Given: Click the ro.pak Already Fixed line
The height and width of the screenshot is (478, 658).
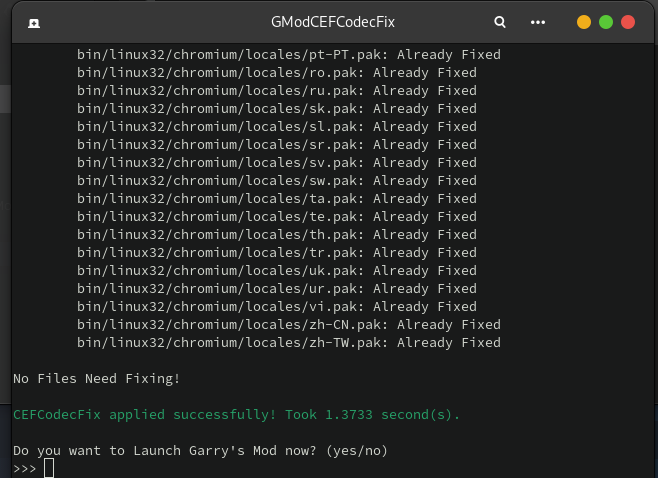Looking at the screenshot, I should pyautogui.click(x=276, y=73).
